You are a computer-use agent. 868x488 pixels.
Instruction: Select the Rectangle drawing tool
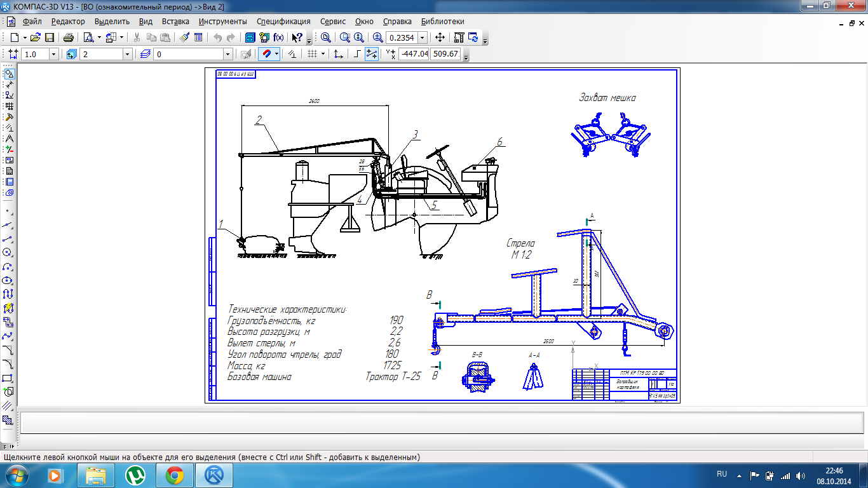(8, 378)
